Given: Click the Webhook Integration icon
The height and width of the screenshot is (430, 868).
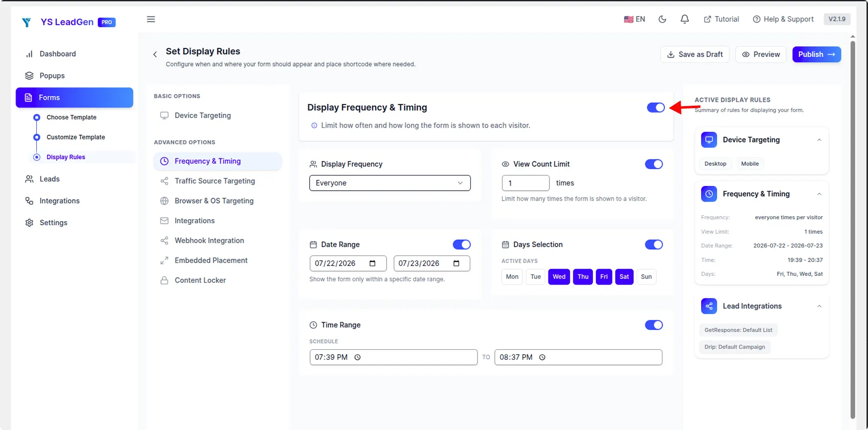Looking at the screenshot, I should coord(164,241).
